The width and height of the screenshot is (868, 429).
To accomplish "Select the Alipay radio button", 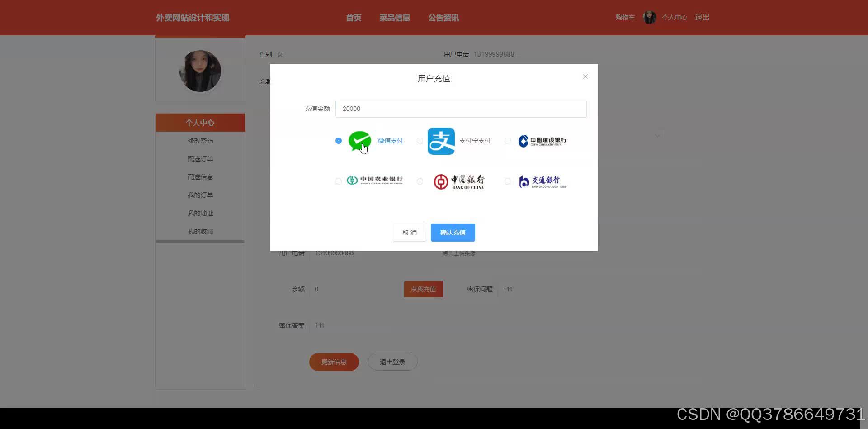I will click(x=420, y=141).
